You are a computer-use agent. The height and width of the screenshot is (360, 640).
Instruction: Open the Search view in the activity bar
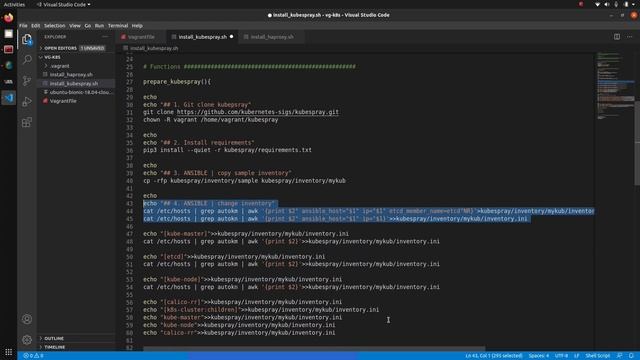pos(27,60)
